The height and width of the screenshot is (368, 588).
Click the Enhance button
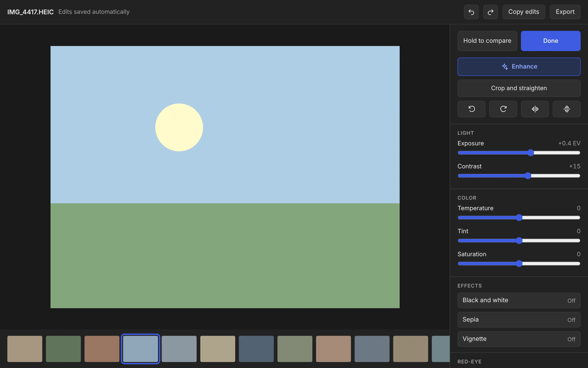pyautogui.click(x=519, y=66)
